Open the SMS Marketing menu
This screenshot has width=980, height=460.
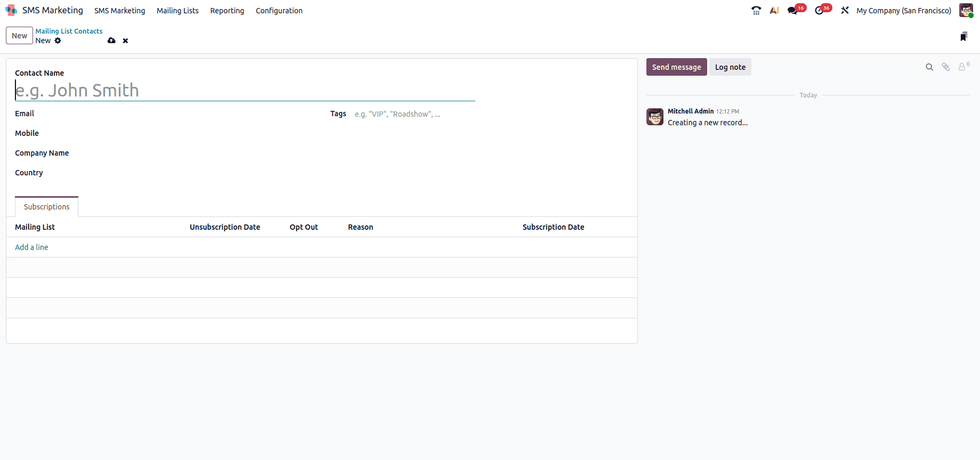click(120, 11)
